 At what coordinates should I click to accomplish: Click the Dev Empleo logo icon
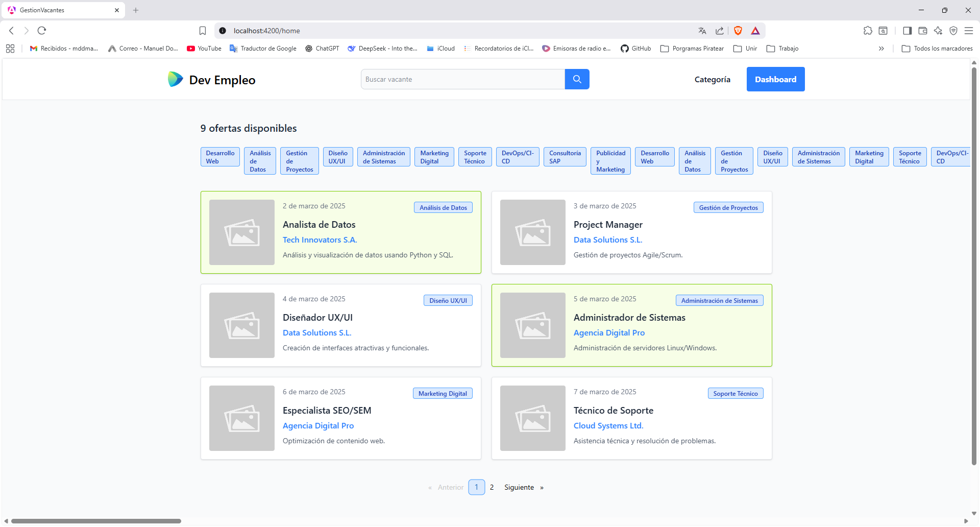coord(175,79)
